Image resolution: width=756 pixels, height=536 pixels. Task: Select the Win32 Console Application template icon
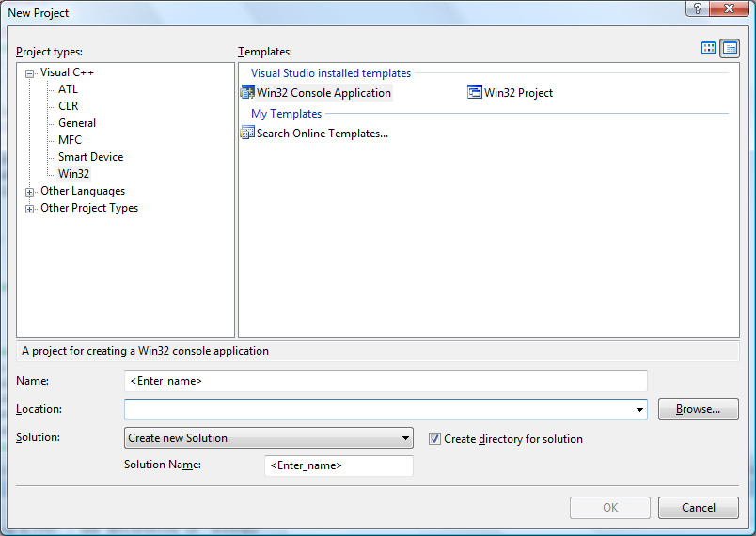pos(247,92)
